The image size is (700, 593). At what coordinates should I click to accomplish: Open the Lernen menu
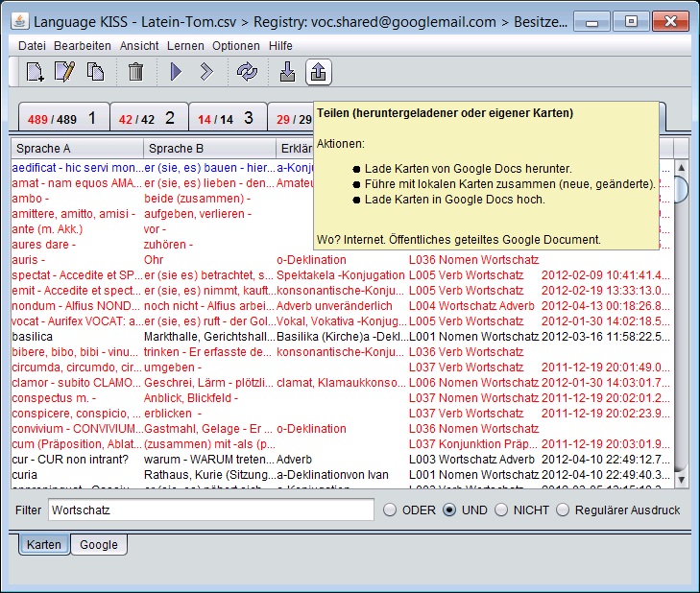tap(185, 46)
